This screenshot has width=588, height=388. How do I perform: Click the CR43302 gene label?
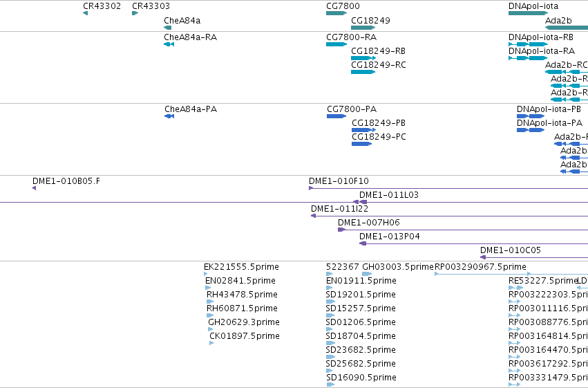[x=102, y=6]
